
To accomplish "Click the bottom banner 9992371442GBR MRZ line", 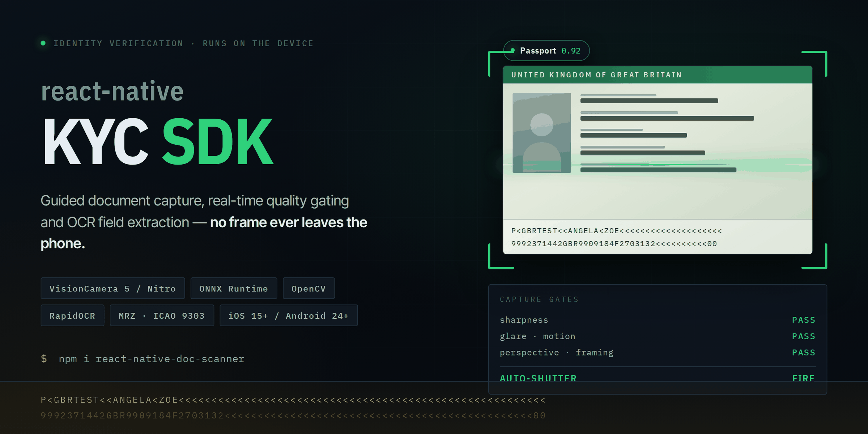I will pyautogui.click(x=293, y=416).
